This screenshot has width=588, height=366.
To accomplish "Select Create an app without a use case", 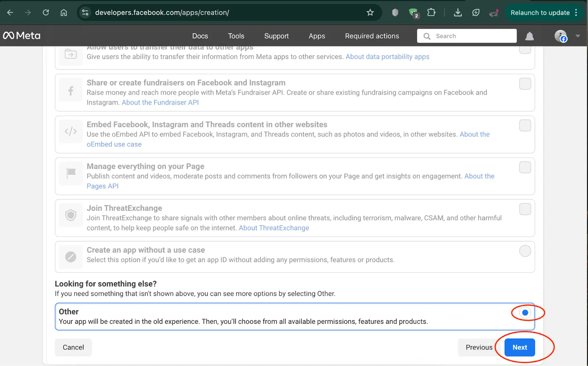I will coord(525,251).
